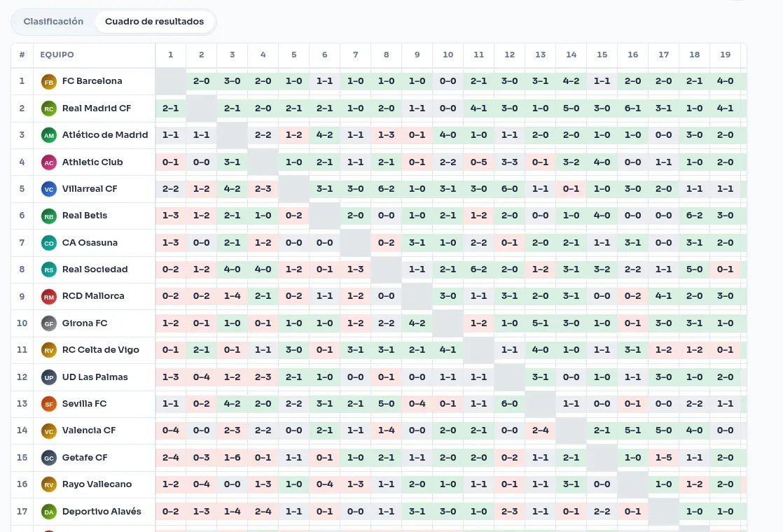
Task: Click the 6-2 result in Real Betis's row
Action: [x=694, y=215]
